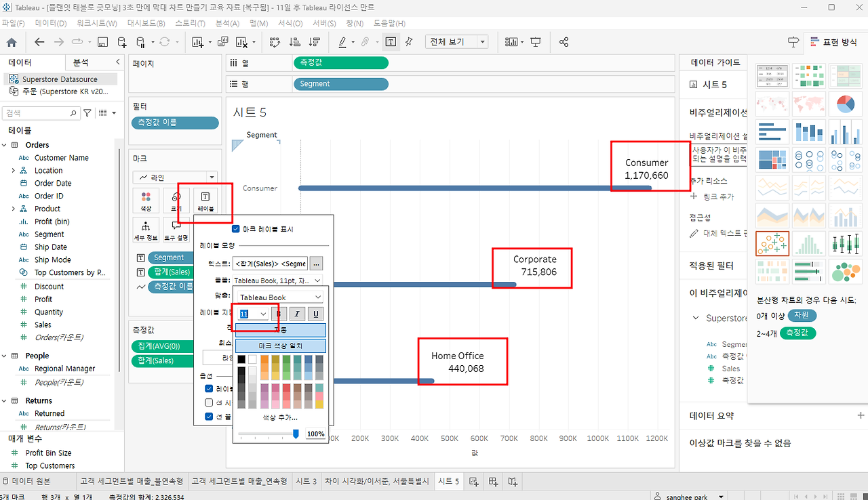Highlight pen tool in toolbar
This screenshot has height=500, width=868.
pyautogui.click(x=342, y=42)
